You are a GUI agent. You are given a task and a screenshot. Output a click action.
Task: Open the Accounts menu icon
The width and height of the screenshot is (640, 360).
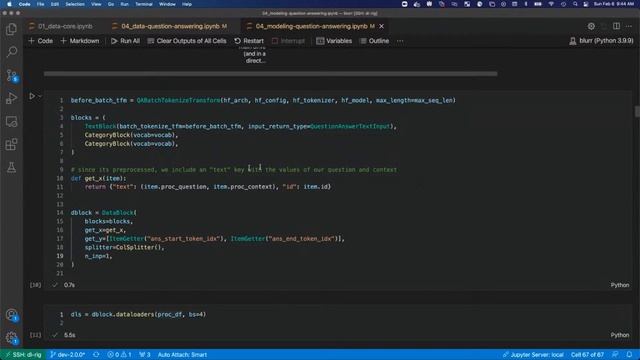tap(11, 315)
